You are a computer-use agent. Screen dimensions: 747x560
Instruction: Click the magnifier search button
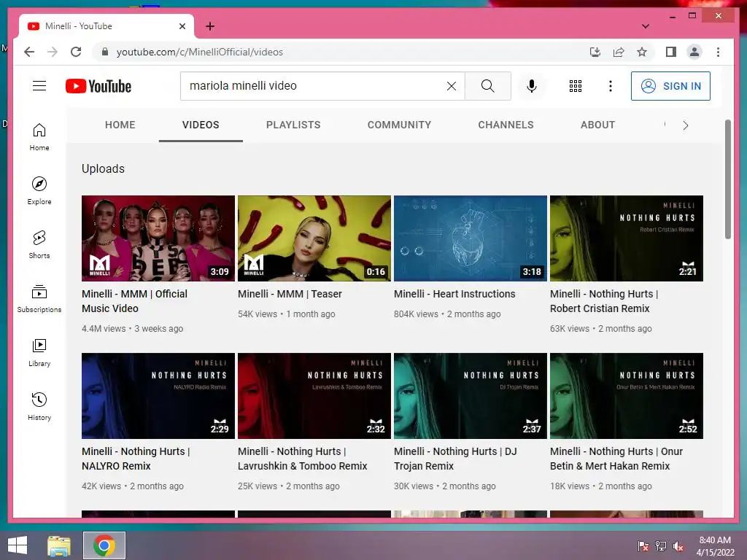[488, 86]
